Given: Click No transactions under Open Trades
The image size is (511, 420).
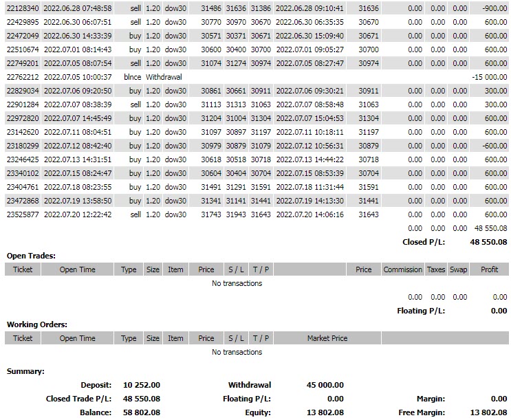Looking at the screenshot, I should [x=237, y=283].
